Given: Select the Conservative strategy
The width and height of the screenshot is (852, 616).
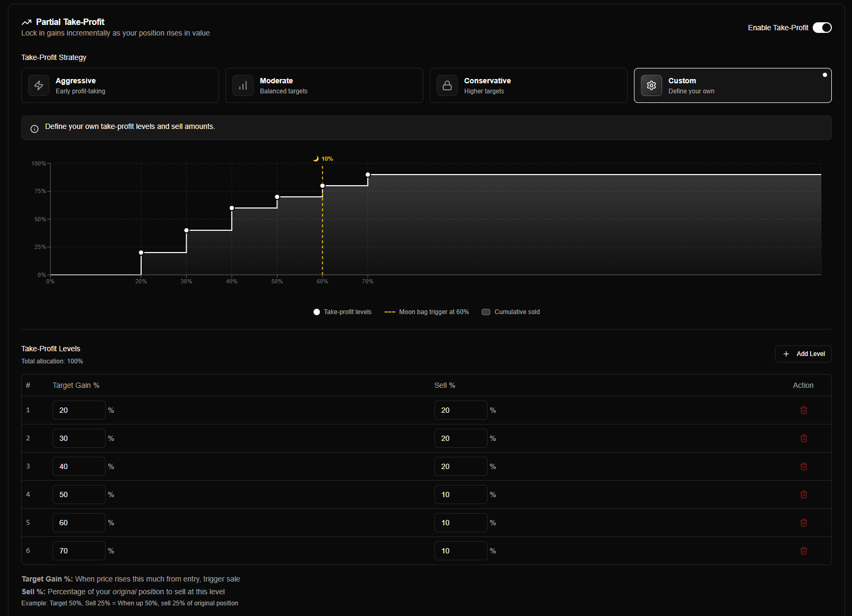Looking at the screenshot, I should 528,85.
